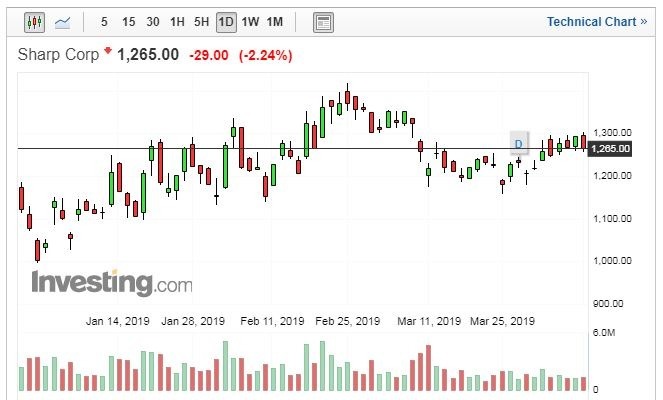Select the 15 minute interval
Image resolution: width=663 pixels, height=400 pixels.
click(129, 22)
